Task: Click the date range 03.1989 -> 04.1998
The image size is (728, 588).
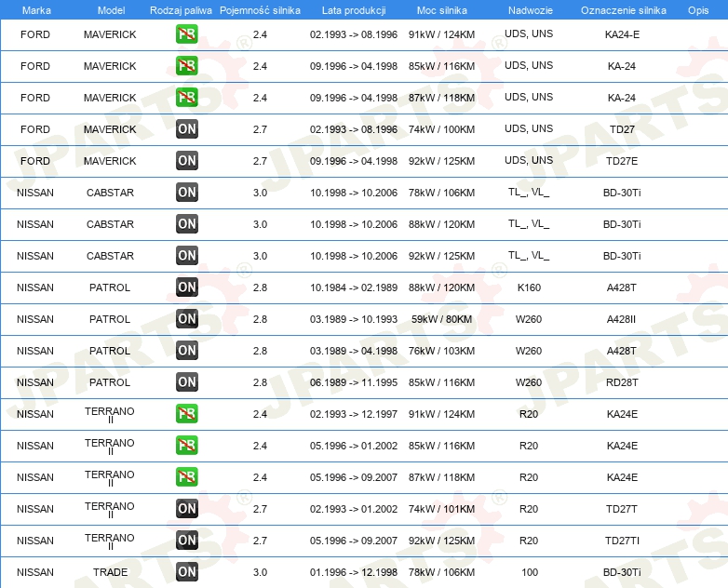Action: click(x=354, y=351)
